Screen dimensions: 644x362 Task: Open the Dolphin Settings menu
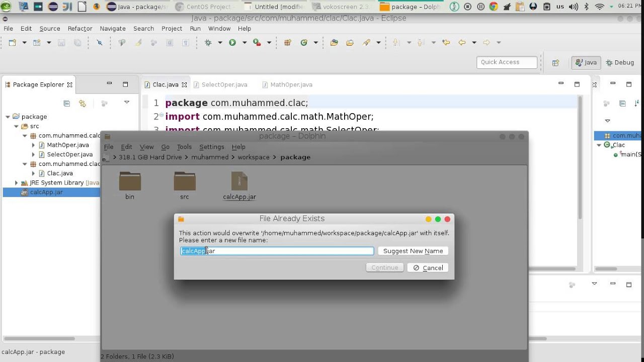(x=212, y=147)
